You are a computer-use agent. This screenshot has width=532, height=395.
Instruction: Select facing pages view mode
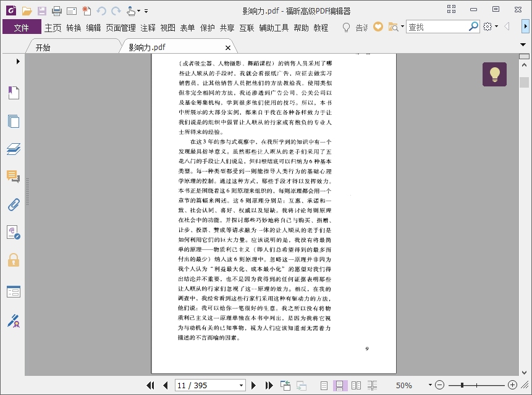coord(356,385)
